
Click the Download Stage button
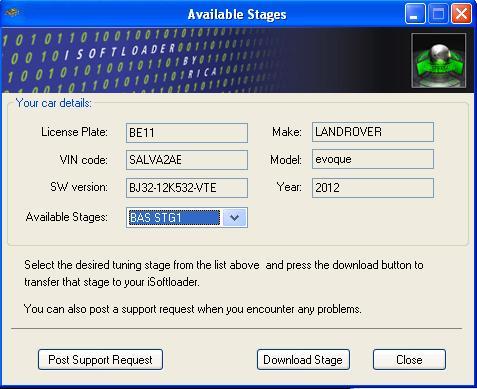[303, 359]
